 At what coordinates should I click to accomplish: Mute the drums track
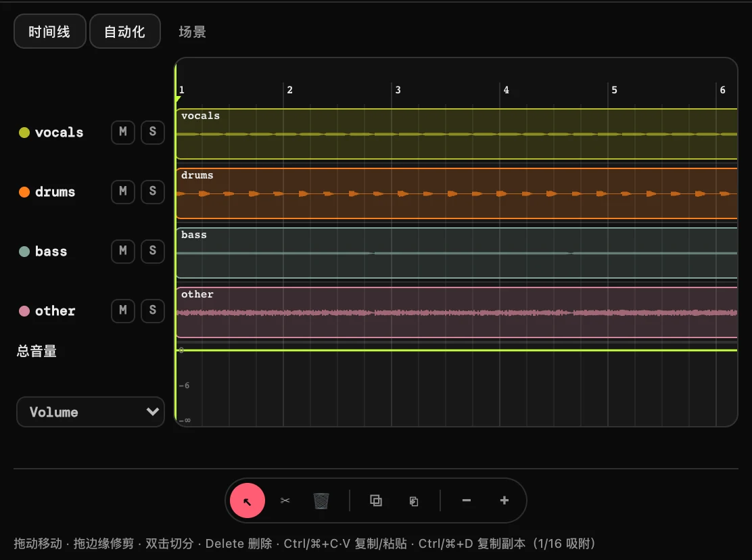point(123,191)
